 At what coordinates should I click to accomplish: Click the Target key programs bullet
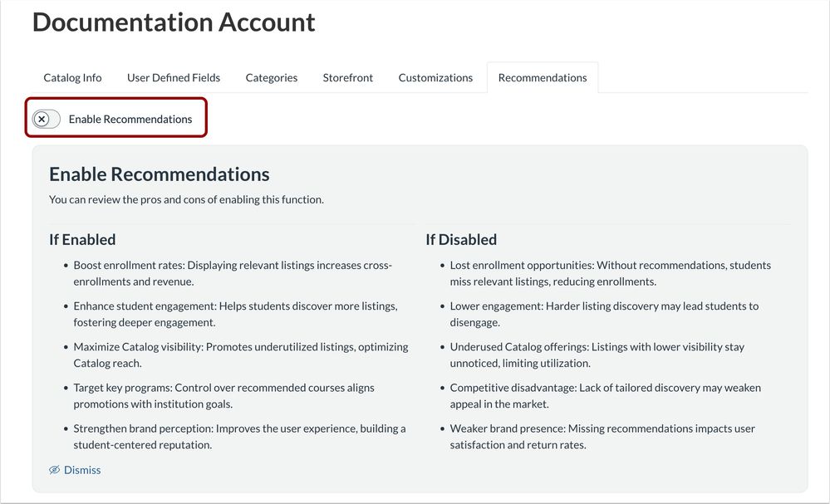coord(223,395)
